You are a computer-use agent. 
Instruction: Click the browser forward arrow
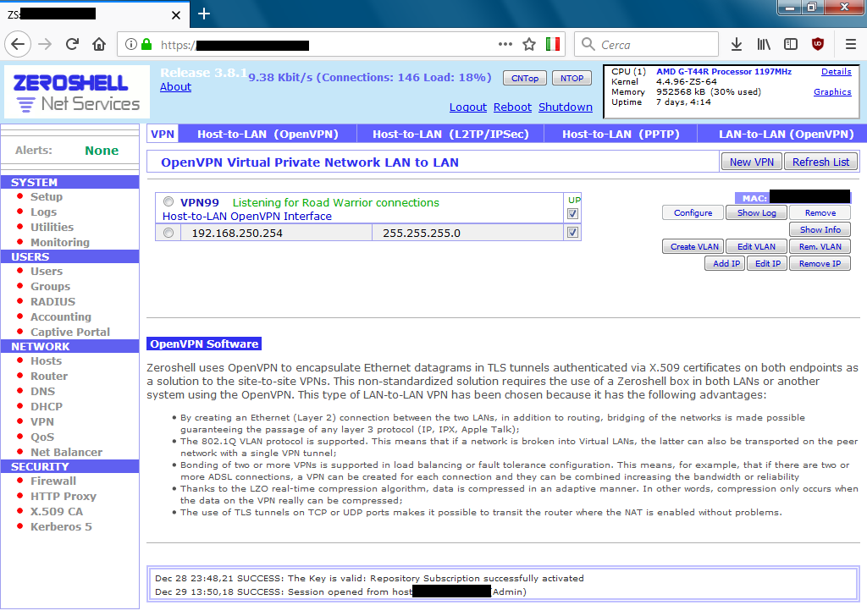click(x=46, y=44)
